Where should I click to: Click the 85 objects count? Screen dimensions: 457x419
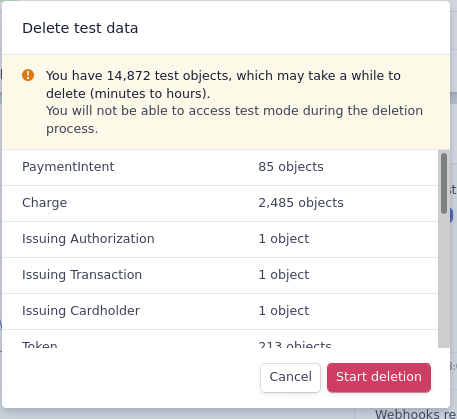click(x=291, y=167)
